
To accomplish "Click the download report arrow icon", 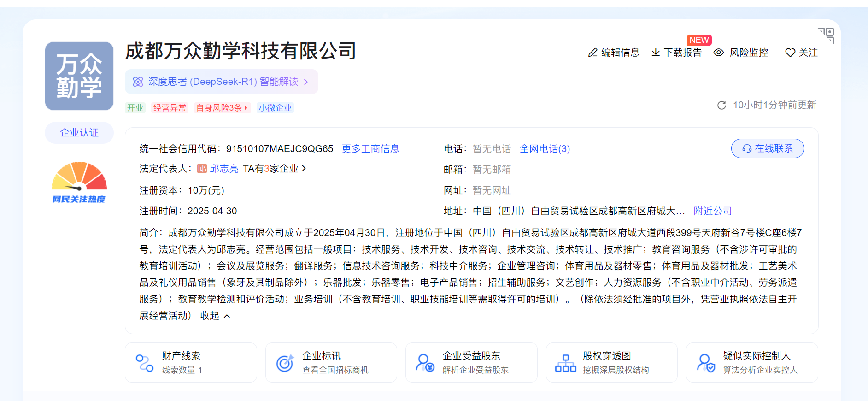I will tap(655, 53).
